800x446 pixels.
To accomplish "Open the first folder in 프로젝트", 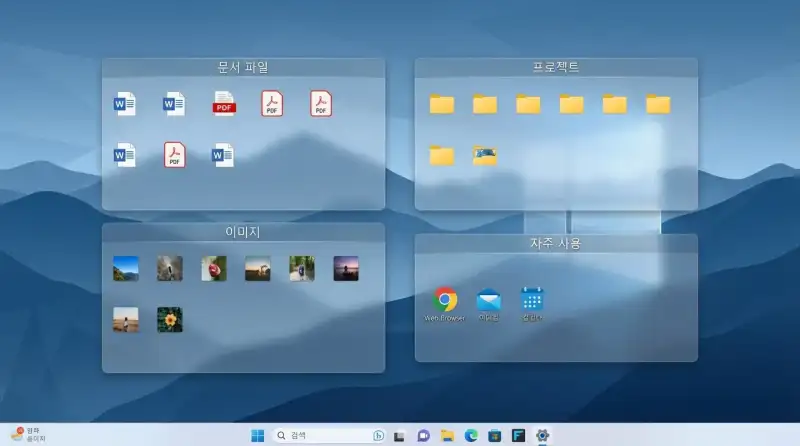I will point(441,104).
